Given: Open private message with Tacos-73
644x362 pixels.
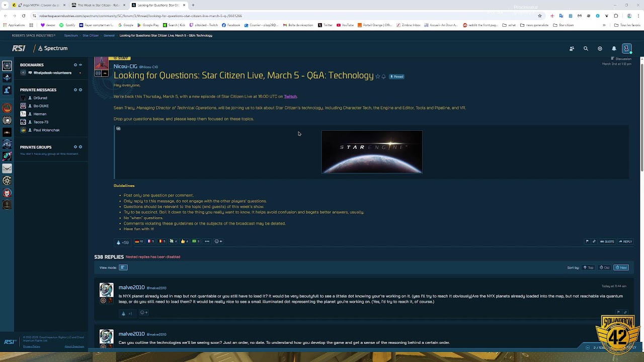Looking at the screenshot, I should [41, 122].
